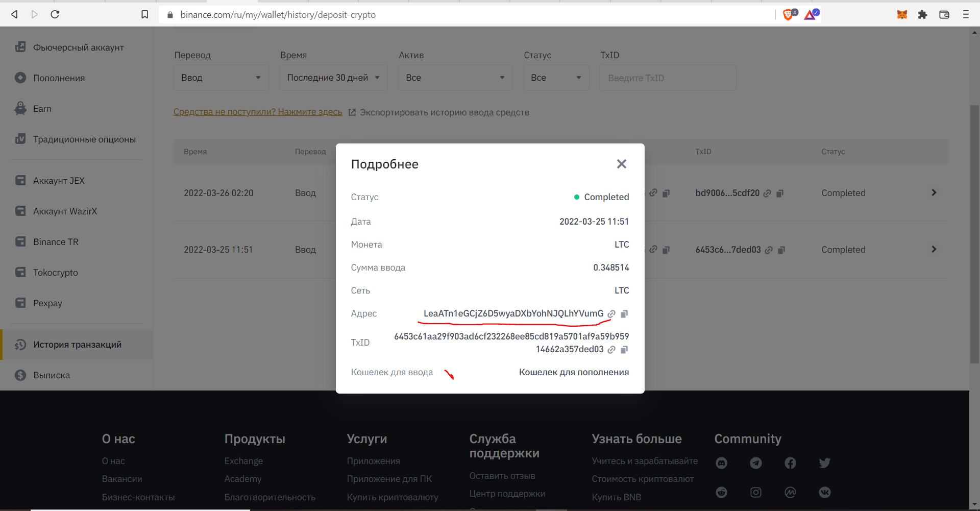
Task: Open Brave Rewards triangle icon
Action: click(x=811, y=14)
